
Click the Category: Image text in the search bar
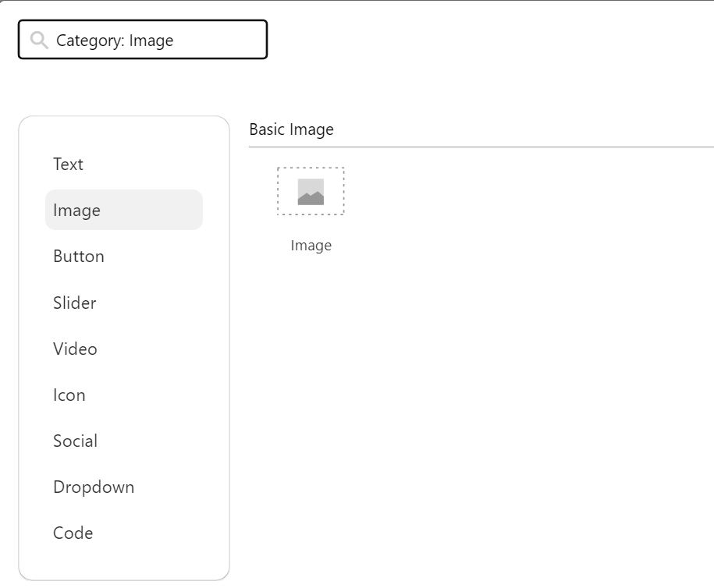[115, 40]
